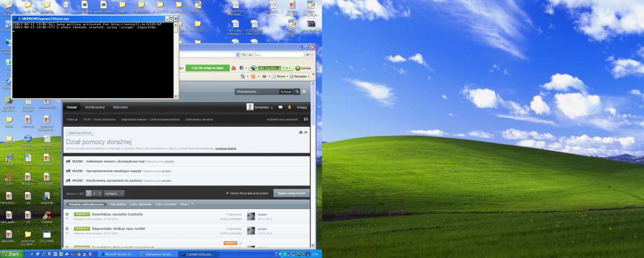This screenshot has width=644, height=258.
Task: Click picasso's avatar in the ComboFix row
Action: coord(251,216)
